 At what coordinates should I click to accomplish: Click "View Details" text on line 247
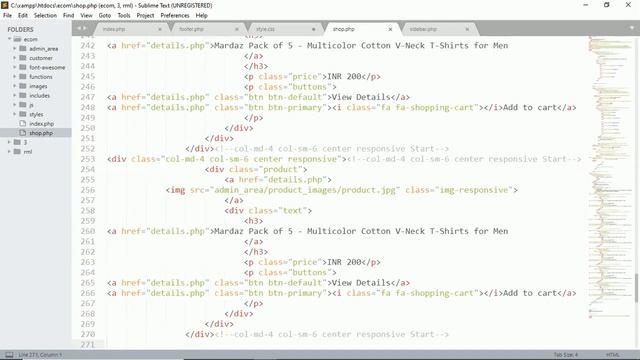pyautogui.click(x=361, y=97)
